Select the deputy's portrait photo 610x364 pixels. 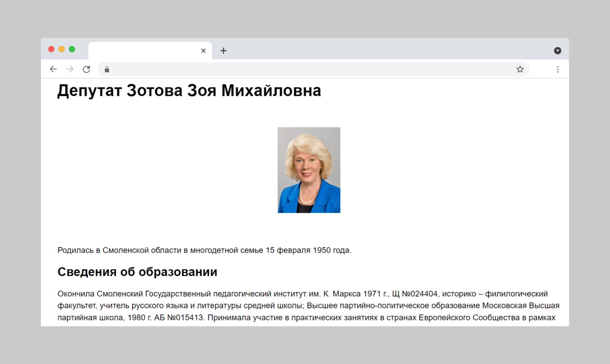[x=309, y=170]
